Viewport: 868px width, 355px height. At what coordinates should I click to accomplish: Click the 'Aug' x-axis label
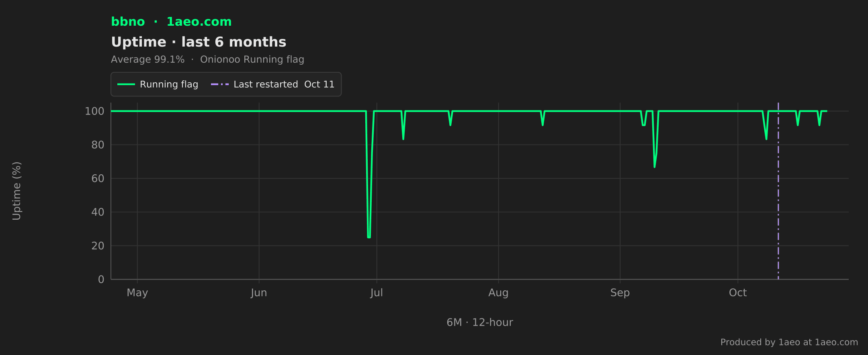[x=498, y=293]
